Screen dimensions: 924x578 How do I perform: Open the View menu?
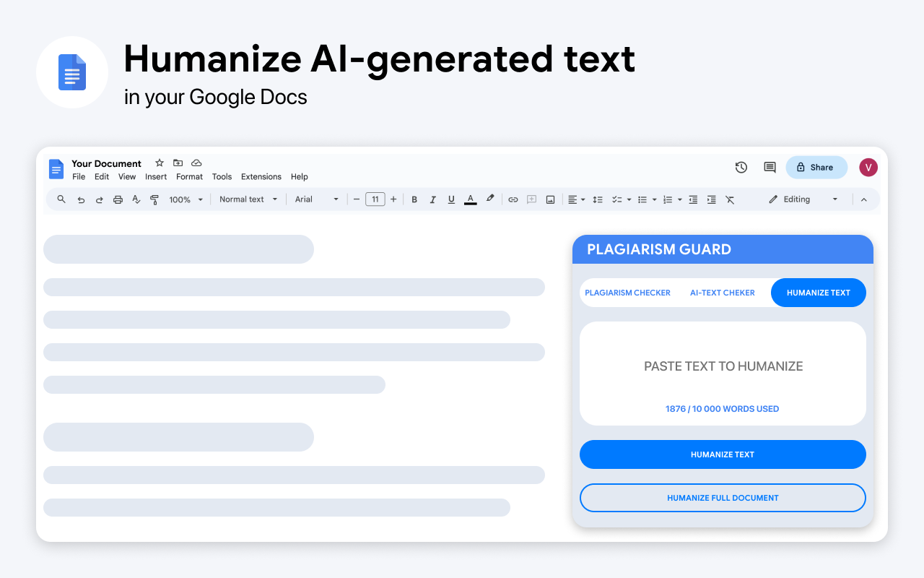[127, 177]
